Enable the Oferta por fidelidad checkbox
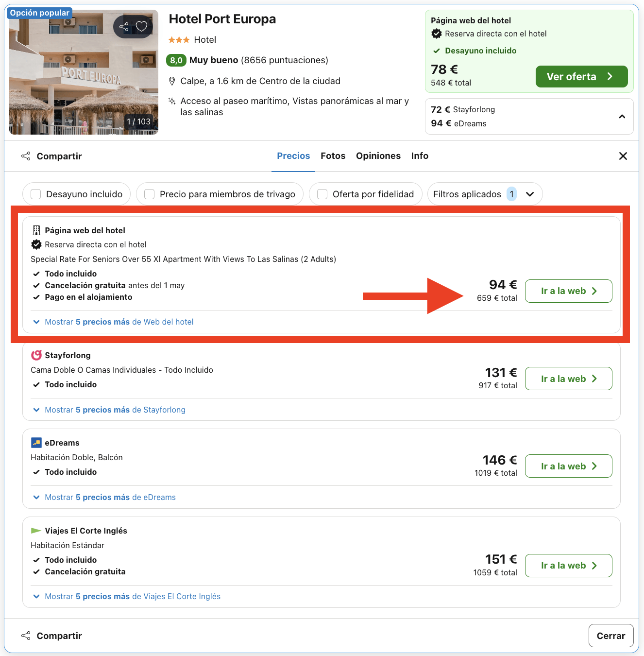The image size is (644, 656). tap(322, 194)
